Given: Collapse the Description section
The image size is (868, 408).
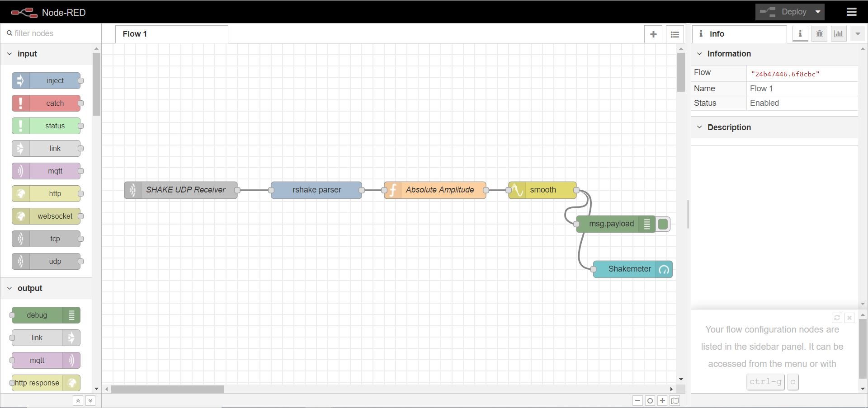Looking at the screenshot, I should pyautogui.click(x=699, y=127).
